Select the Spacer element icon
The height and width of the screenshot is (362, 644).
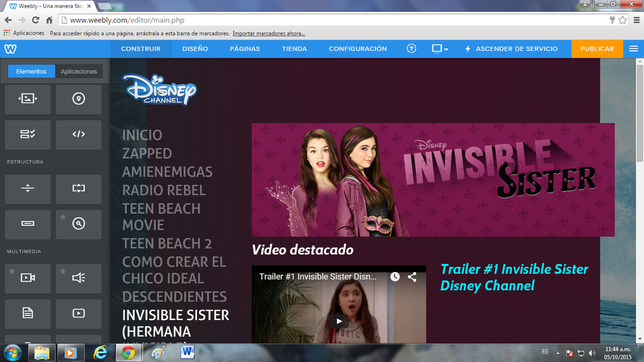pyautogui.click(x=79, y=189)
